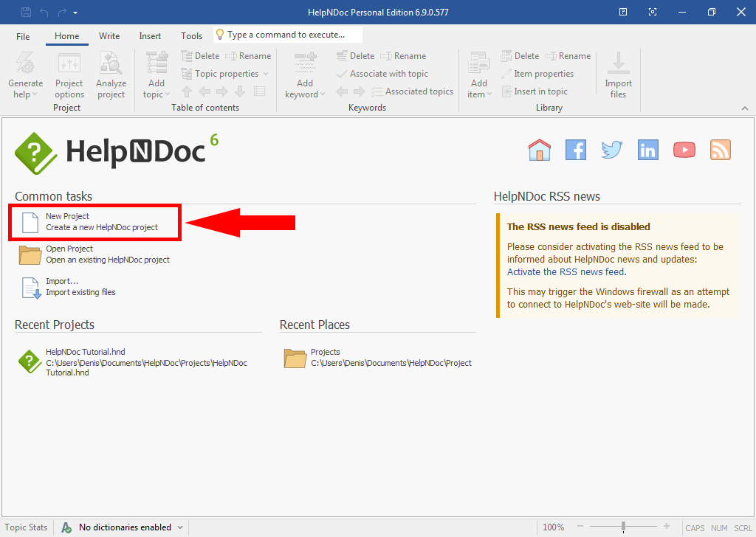This screenshot has height=537, width=756.
Task: Click the Add keyword button
Action: coord(305,75)
